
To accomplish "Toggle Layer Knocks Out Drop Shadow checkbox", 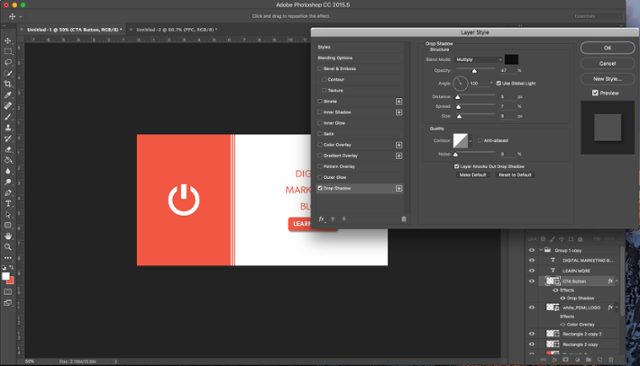I will point(457,166).
